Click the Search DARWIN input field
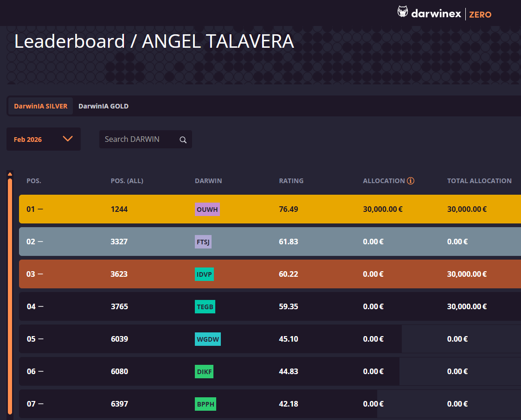Viewport: 521px width, 420px height. pyautogui.click(x=146, y=140)
